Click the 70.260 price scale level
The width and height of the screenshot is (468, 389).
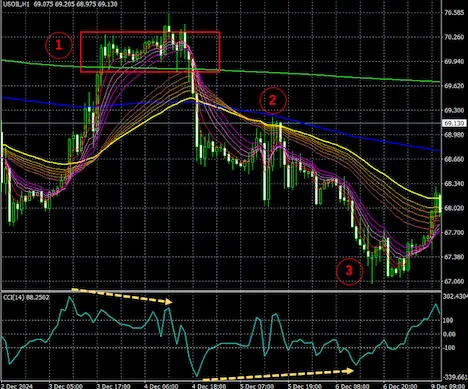pyautogui.click(x=454, y=37)
